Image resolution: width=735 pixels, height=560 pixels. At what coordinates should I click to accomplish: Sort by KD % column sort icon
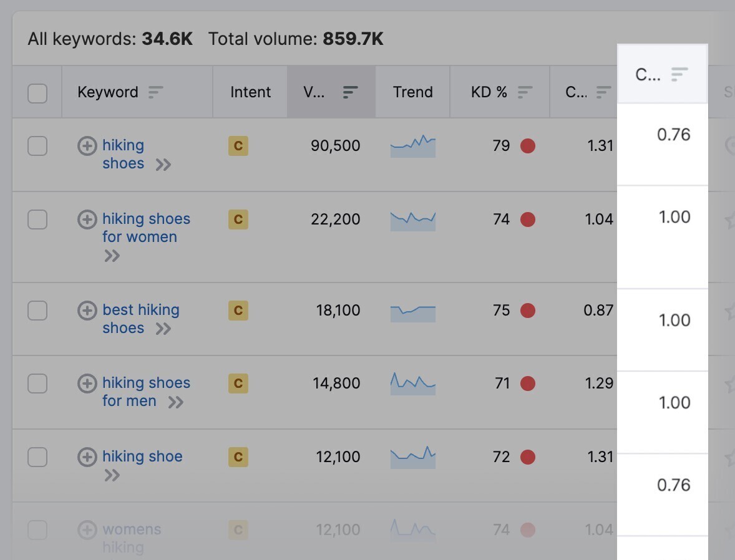(x=525, y=92)
